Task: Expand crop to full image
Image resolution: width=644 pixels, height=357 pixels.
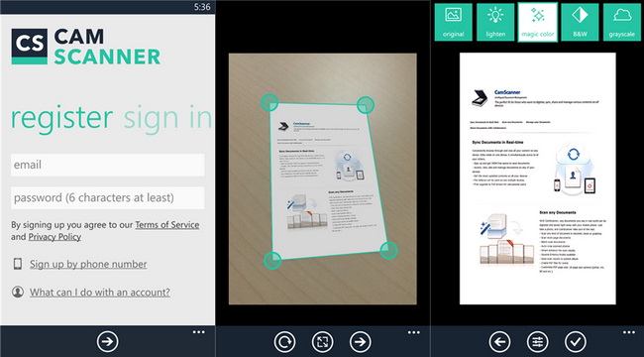Action: click(322, 342)
